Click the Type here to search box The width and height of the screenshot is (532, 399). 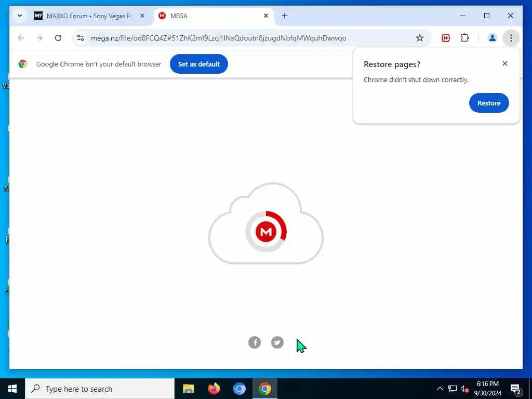(x=100, y=389)
